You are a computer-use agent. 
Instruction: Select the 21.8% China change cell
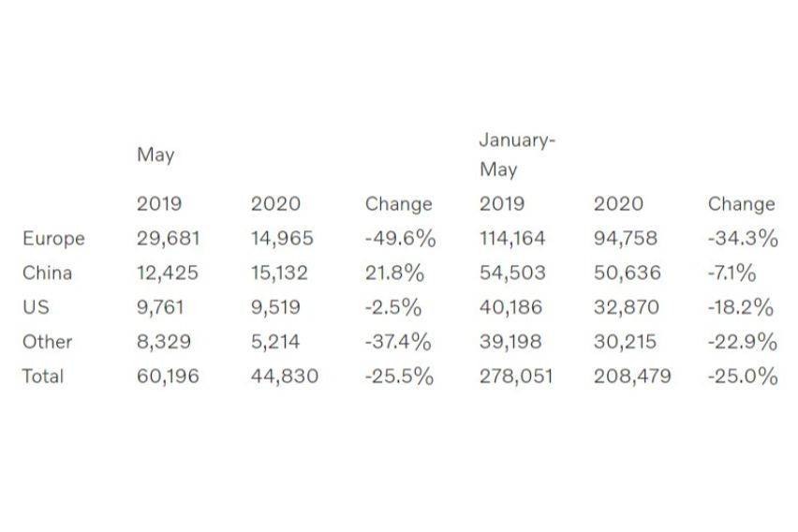pos(394,273)
